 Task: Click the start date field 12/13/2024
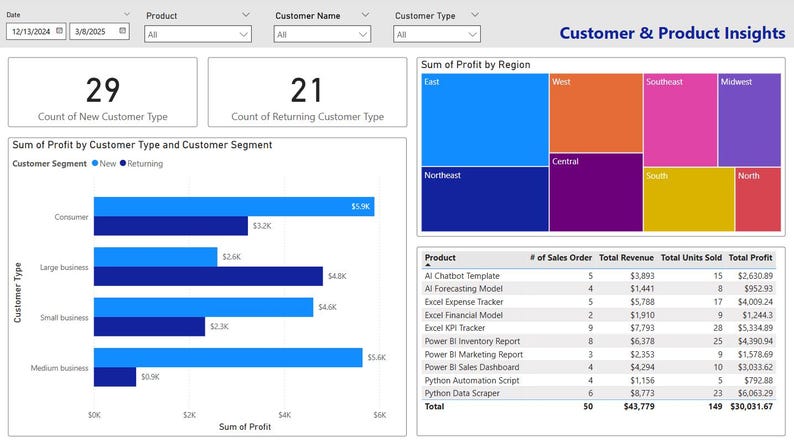point(36,31)
